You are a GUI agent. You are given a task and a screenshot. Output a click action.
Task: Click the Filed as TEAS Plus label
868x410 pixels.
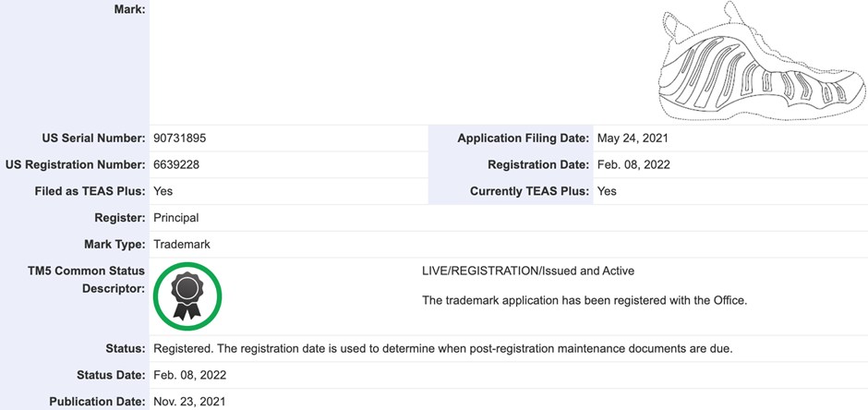tap(90, 191)
